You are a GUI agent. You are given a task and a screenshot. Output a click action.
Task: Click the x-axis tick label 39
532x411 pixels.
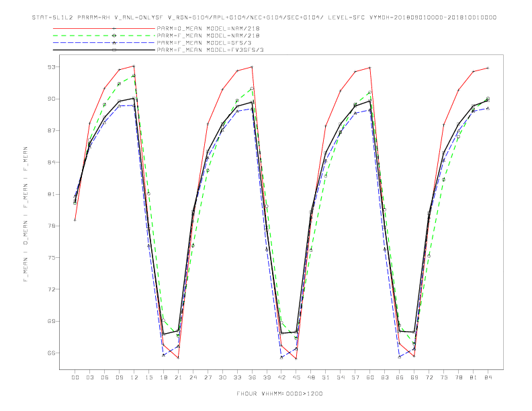[267, 377]
